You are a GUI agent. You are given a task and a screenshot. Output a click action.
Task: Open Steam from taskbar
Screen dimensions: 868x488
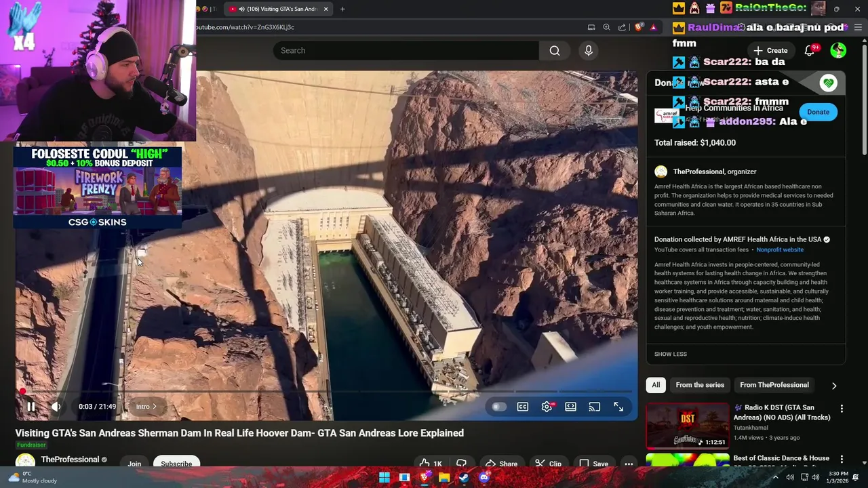point(464,478)
